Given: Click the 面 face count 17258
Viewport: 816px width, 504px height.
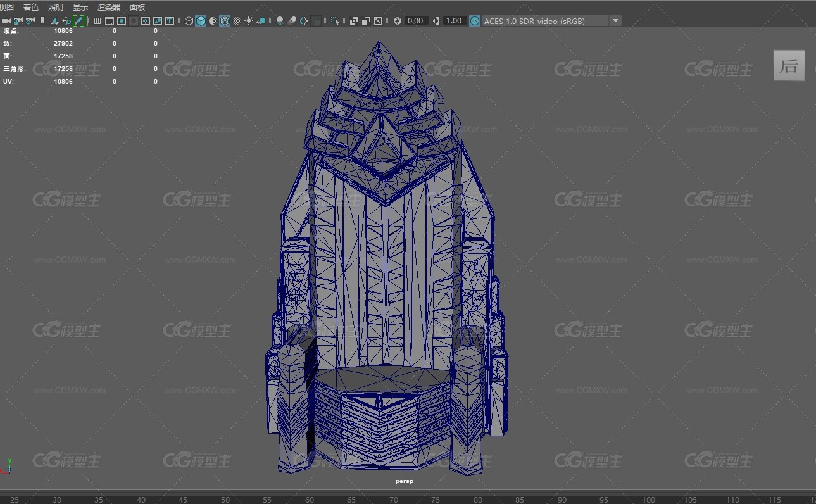Looking at the screenshot, I should [x=63, y=56].
